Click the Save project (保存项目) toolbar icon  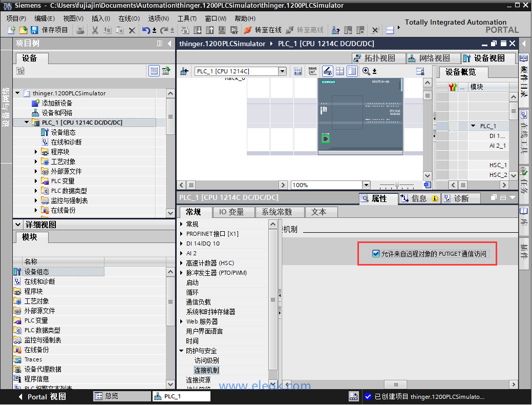tap(34, 30)
